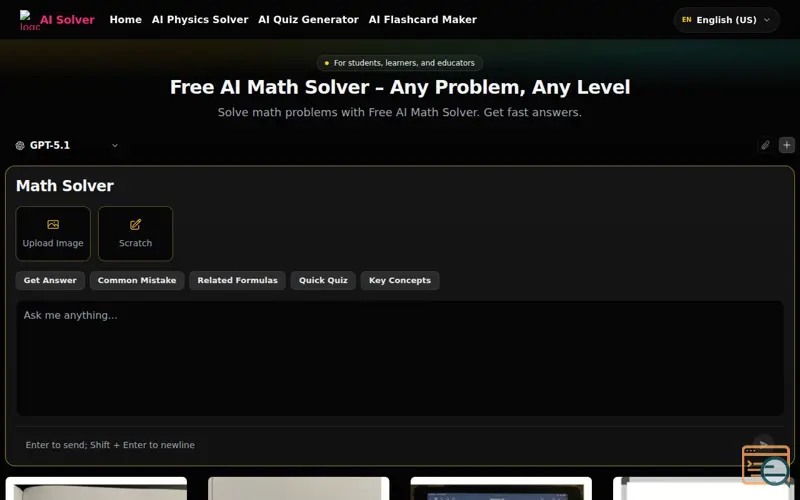800x500 pixels.
Task: Click the OpenAI model icon beside GPT-5.1
Action: (x=20, y=145)
